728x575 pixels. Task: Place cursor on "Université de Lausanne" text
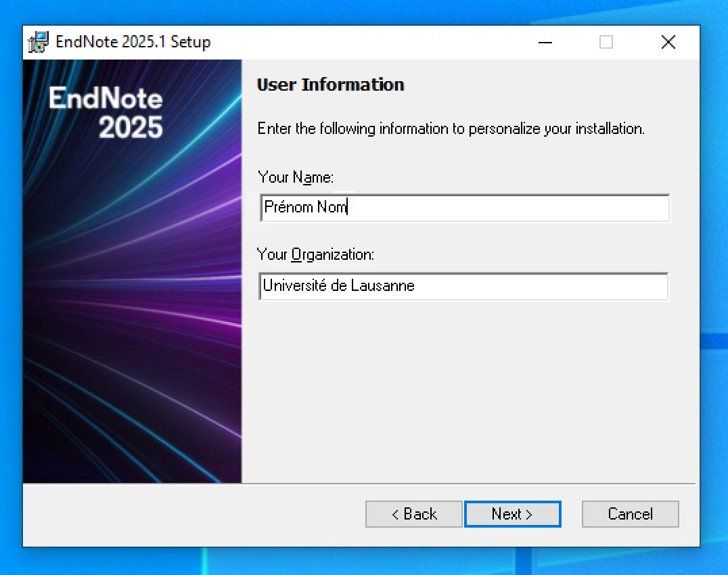point(339,286)
